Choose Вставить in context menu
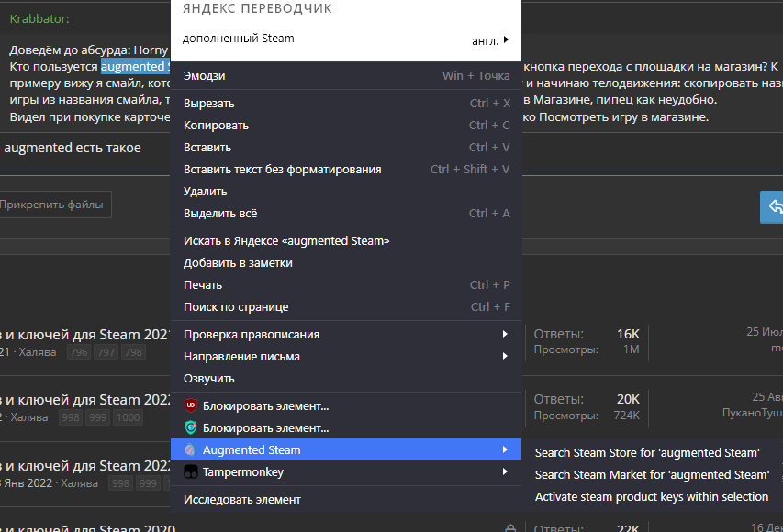The height and width of the screenshot is (532, 783). (346, 148)
